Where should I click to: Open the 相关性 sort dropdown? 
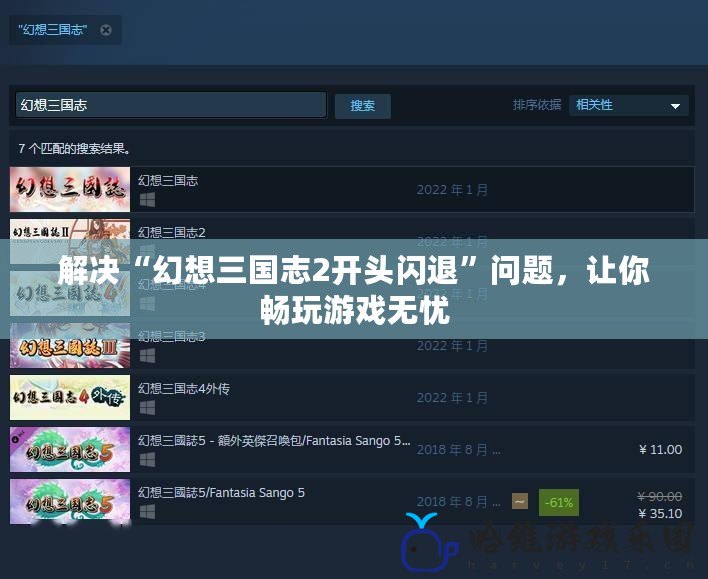pyautogui.click(x=629, y=106)
